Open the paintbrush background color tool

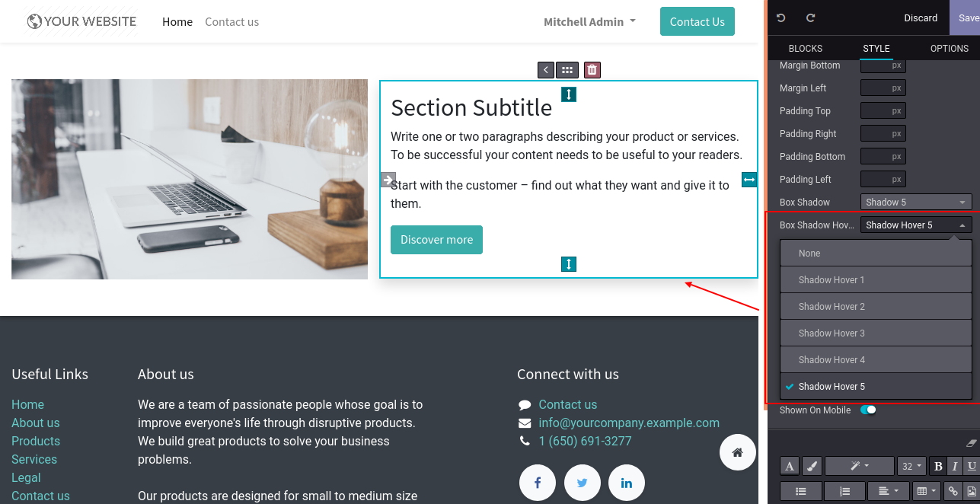point(812,467)
